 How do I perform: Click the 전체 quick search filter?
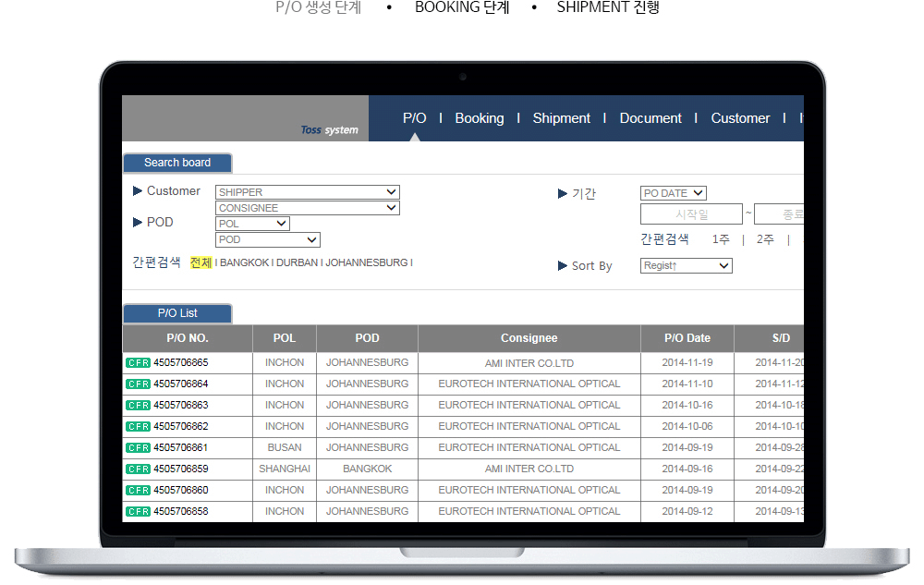click(x=201, y=262)
